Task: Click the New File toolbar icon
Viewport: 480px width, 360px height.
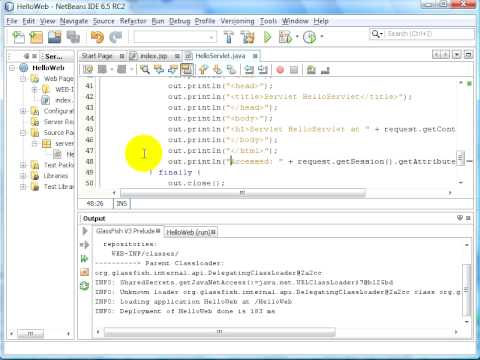Action: (18, 37)
